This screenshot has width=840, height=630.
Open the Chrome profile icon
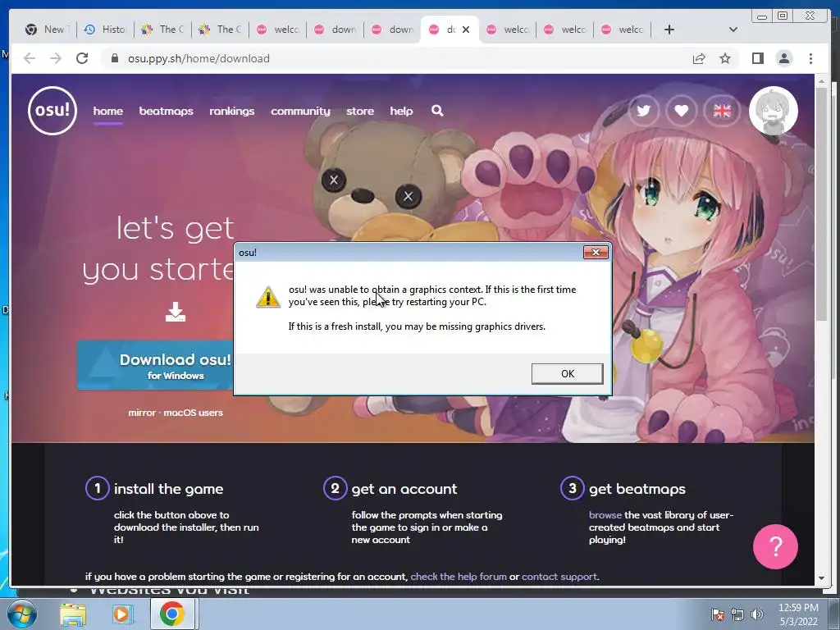coord(783,58)
